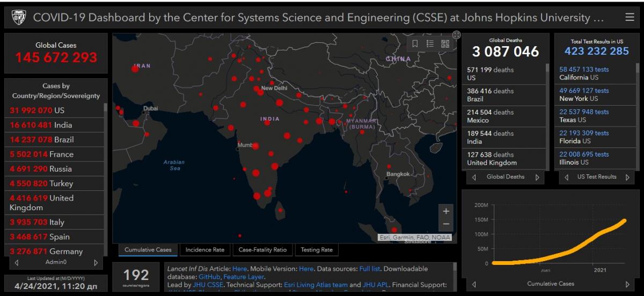Select the Cumulative Cases map tab
644x296 pixels.
[x=148, y=250]
